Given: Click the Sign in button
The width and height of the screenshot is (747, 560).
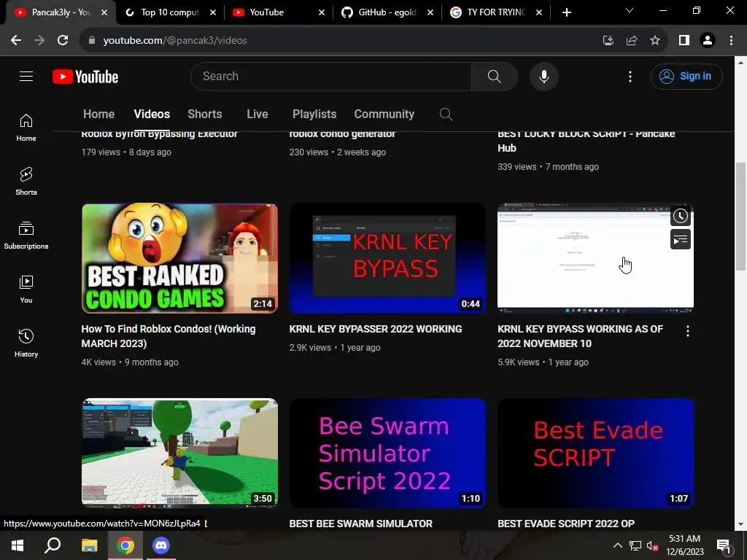Looking at the screenshot, I should [686, 76].
